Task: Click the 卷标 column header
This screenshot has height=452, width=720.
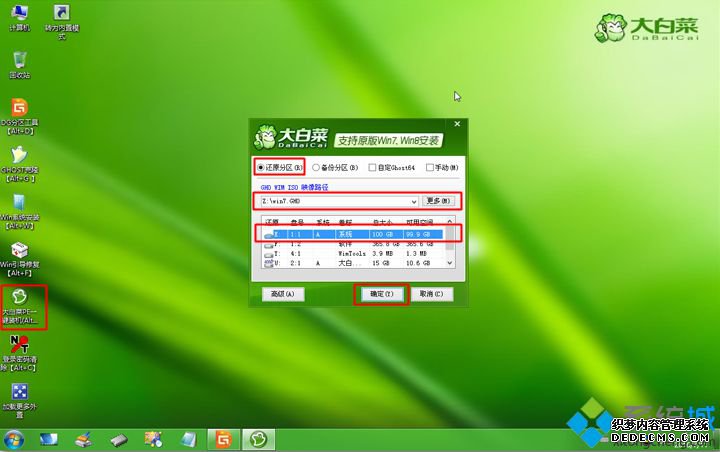Action: 345,222
